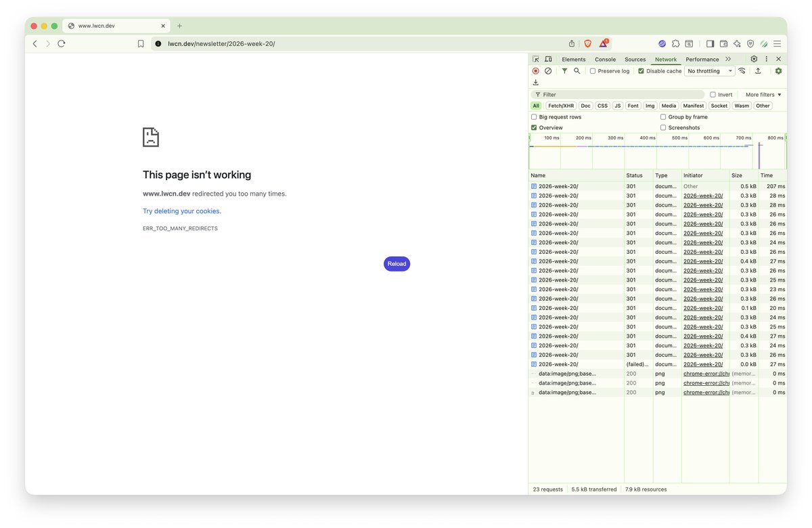Click the share page icon
The width and height of the screenshot is (812, 528).
572,43
